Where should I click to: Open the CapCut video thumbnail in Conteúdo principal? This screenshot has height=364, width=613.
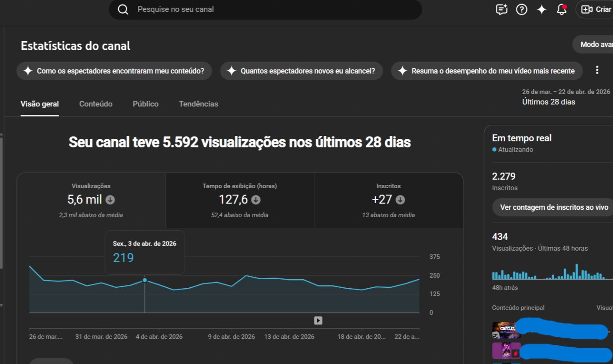tap(506, 330)
